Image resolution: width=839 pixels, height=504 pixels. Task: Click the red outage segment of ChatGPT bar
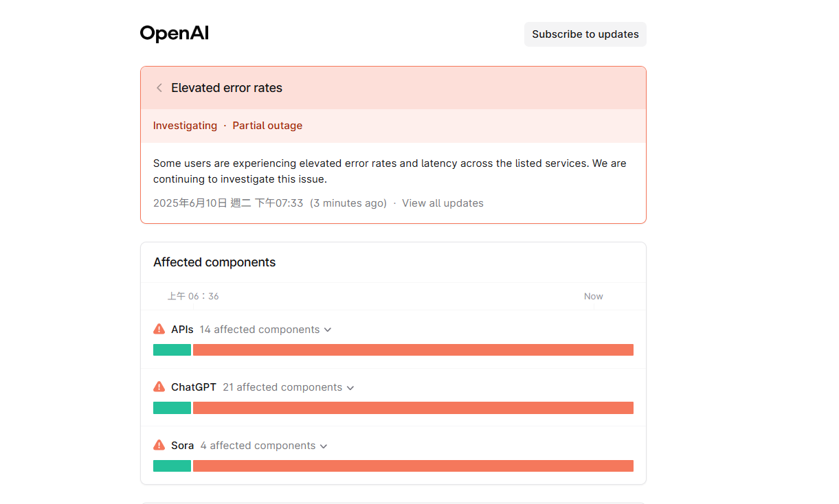[413, 408]
